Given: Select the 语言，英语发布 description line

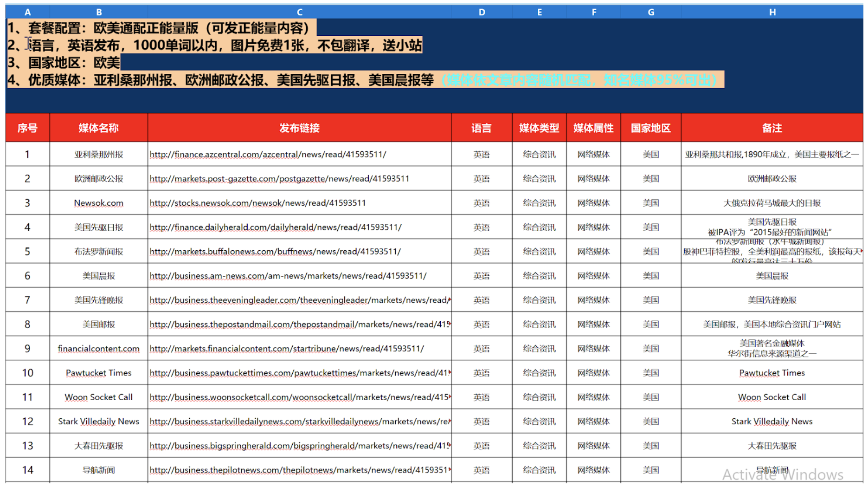Looking at the screenshot, I should pos(214,45).
